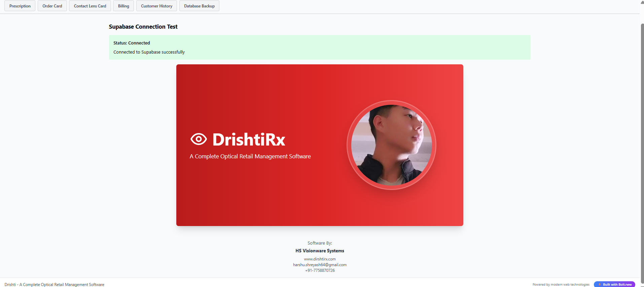
Task: Click the scrollbar up arrow
Action: tap(642, 2)
